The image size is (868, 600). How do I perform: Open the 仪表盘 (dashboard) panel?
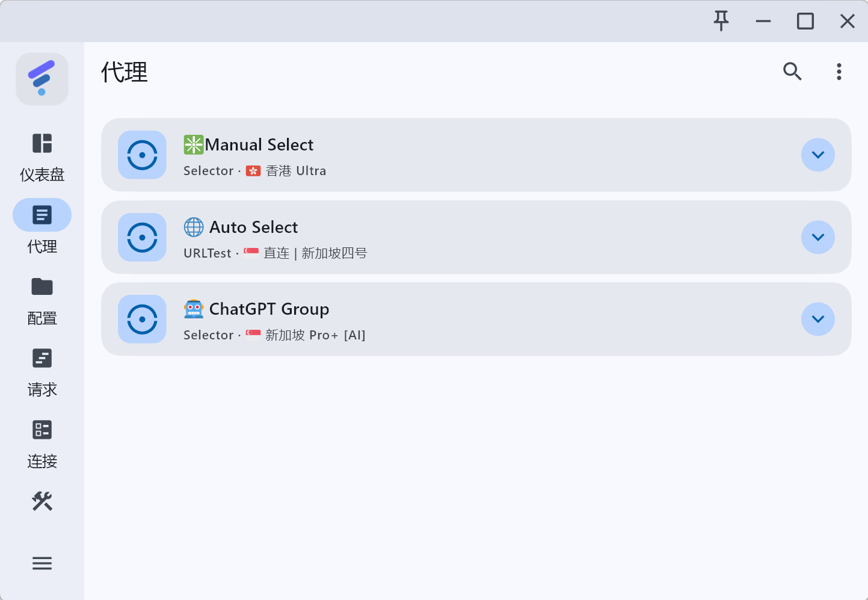[42, 156]
